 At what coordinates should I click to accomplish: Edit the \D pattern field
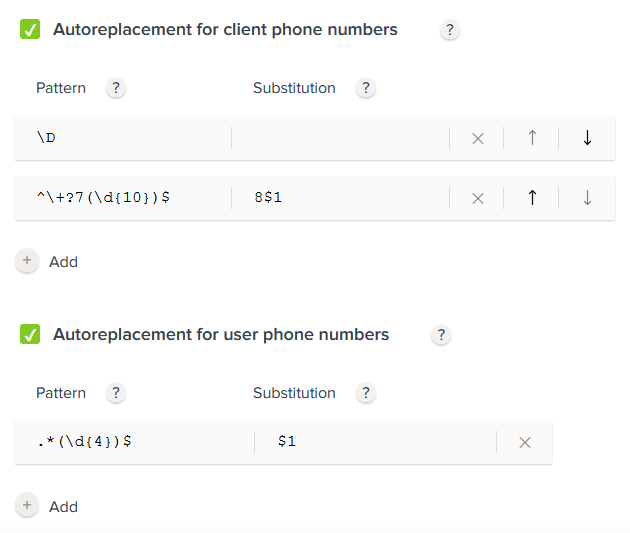123,138
